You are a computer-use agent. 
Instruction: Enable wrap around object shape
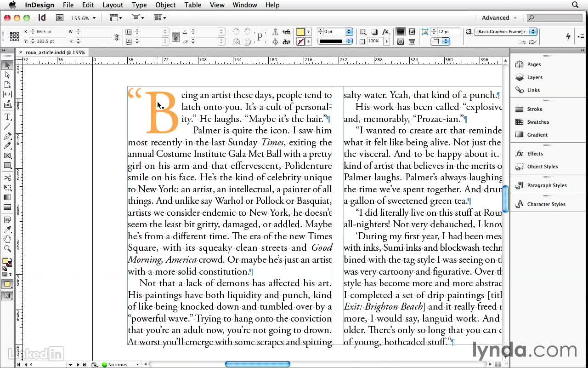tap(401, 41)
